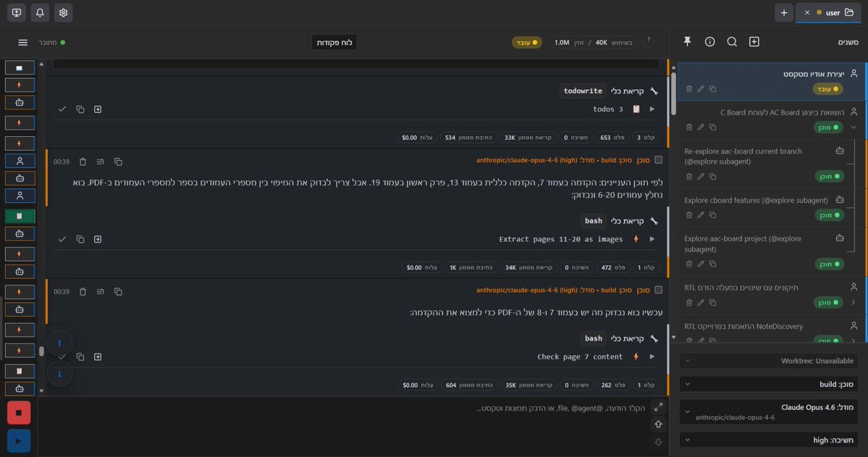This screenshot has height=457, width=868.
Task: Click the circular progress indicator in header
Action: tap(649, 42)
